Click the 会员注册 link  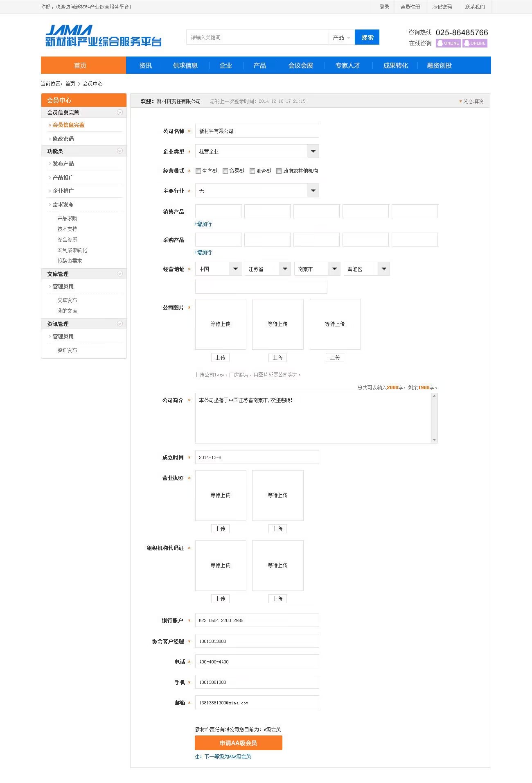point(410,7)
